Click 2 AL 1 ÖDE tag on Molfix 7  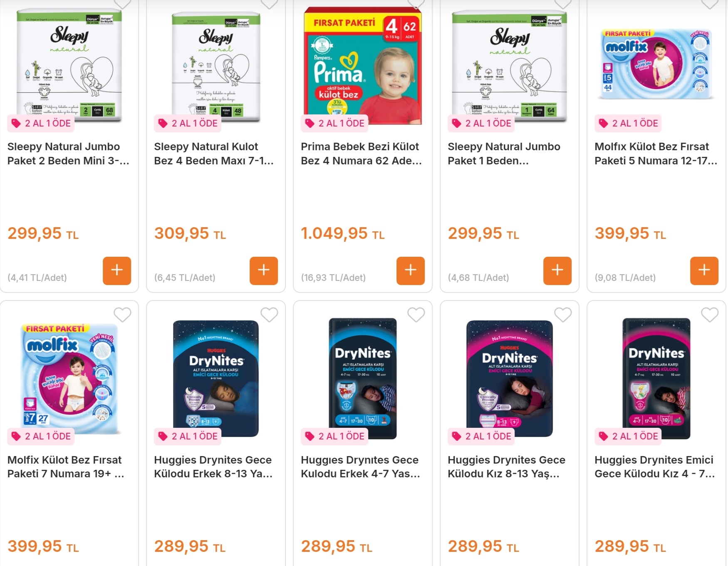pyautogui.click(x=41, y=436)
